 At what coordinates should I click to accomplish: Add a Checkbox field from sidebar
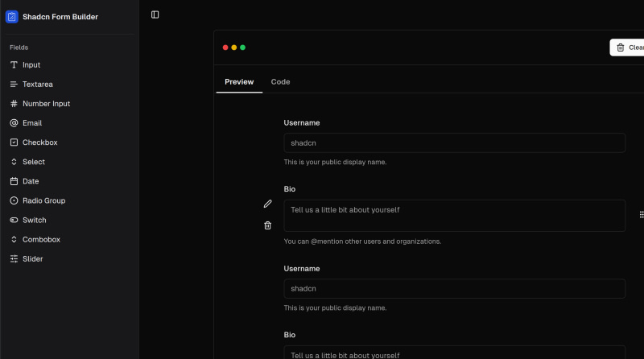pyautogui.click(x=39, y=142)
